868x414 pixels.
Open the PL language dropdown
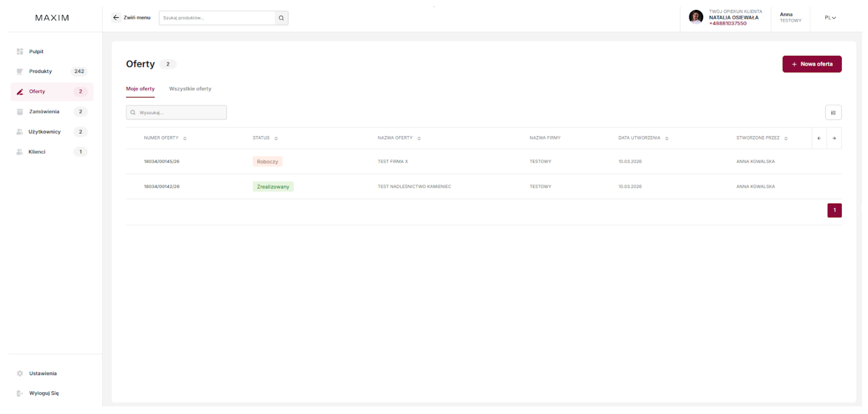[830, 18]
